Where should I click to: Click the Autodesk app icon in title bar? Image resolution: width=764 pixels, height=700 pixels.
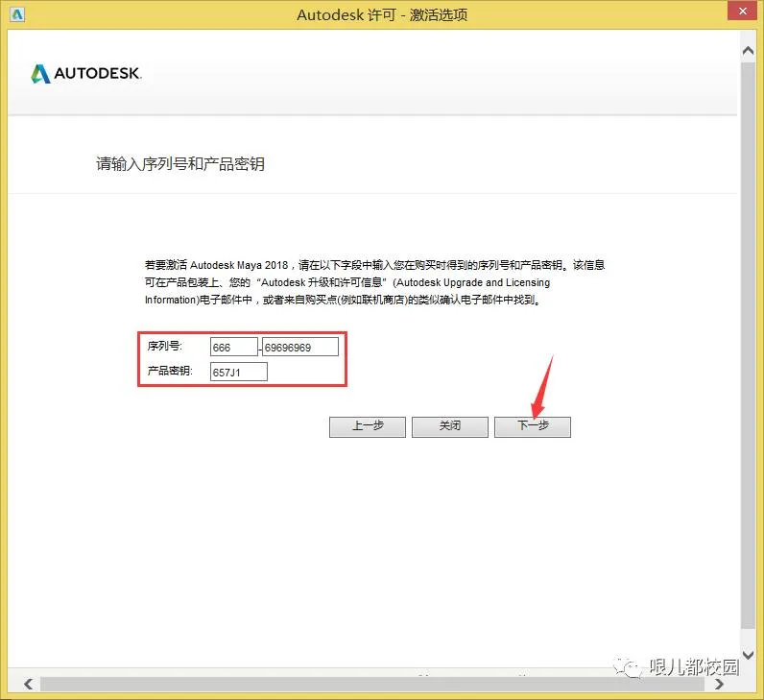pos(17,14)
